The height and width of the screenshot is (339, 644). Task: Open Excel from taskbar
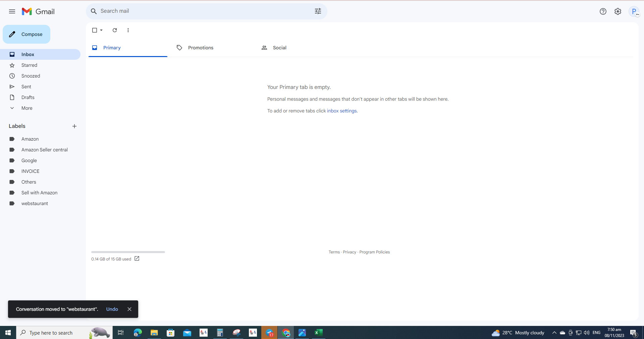click(x=319, y=333)
